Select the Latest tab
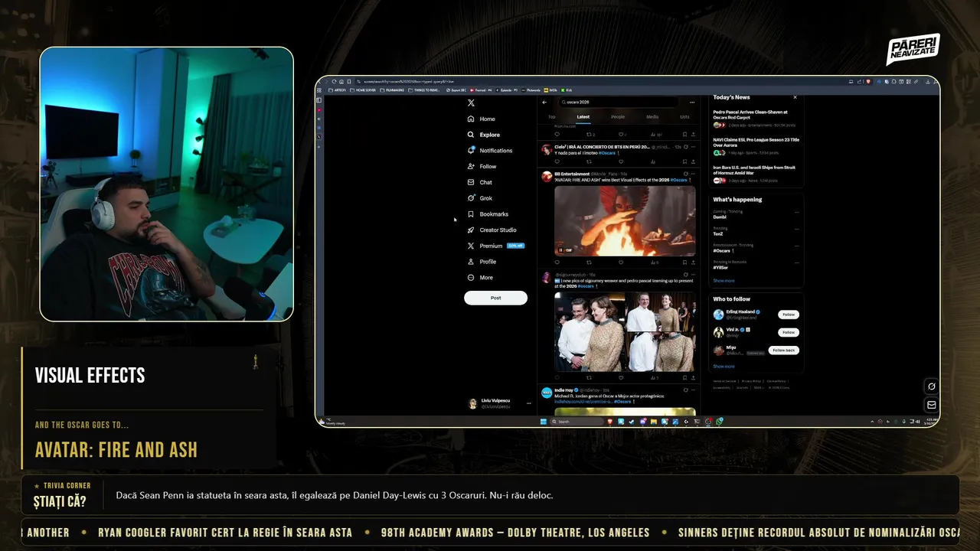Viewport: 980px width, 551px height. pyautogui.click(x=583, y=117)
